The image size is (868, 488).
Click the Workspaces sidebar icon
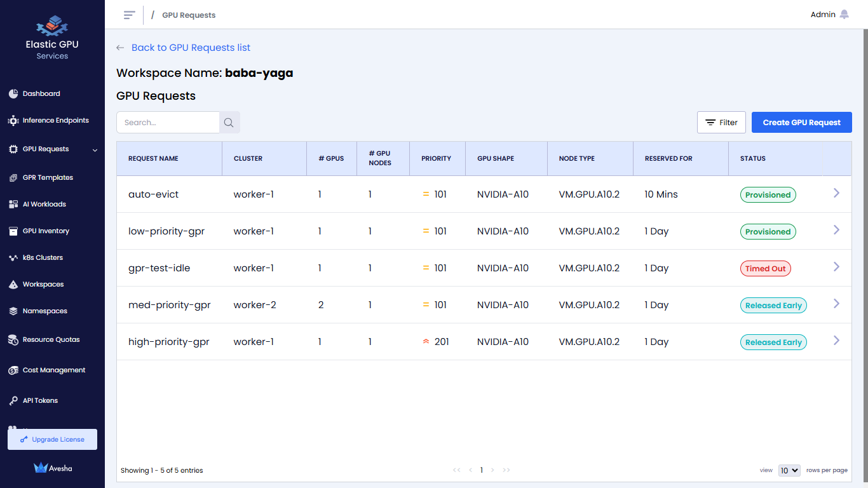(x=13, y=285)
